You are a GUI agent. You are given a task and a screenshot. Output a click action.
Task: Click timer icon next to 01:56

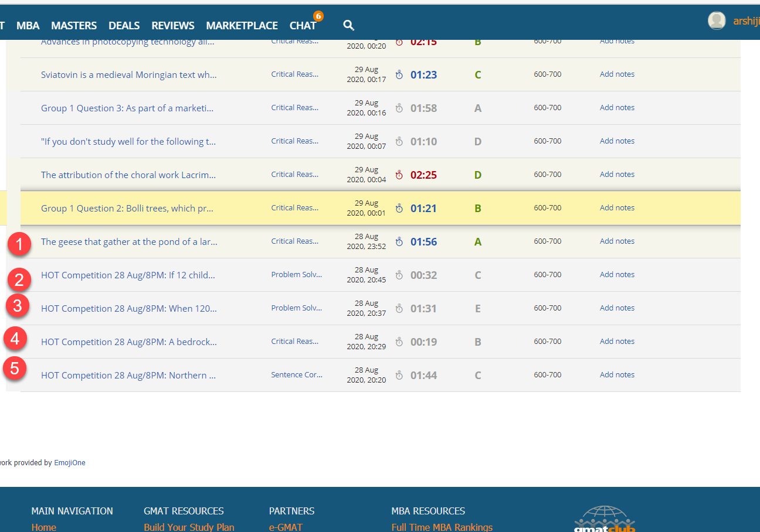tap(399, 241)
